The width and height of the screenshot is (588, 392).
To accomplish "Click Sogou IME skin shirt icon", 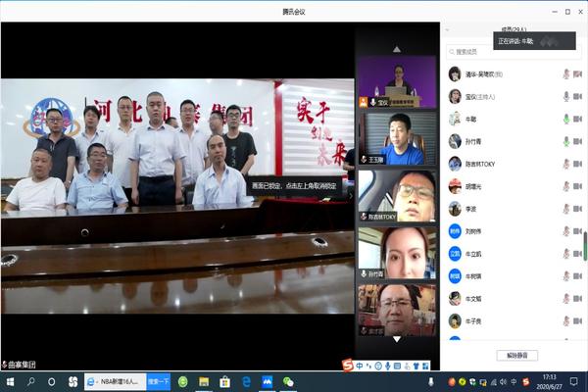I will tap(416, 366).
